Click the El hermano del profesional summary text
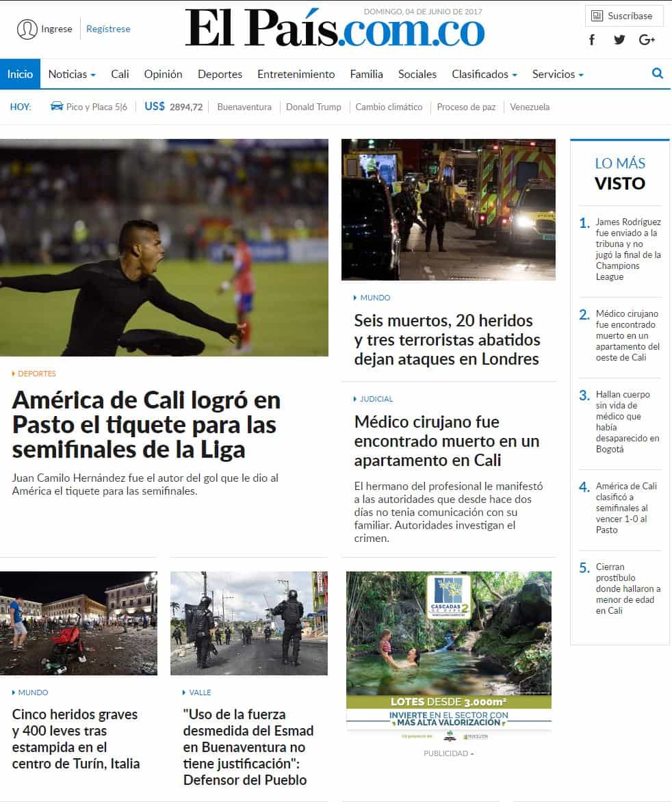This screenshot has width=672, height=802. (x=448, y=512)
